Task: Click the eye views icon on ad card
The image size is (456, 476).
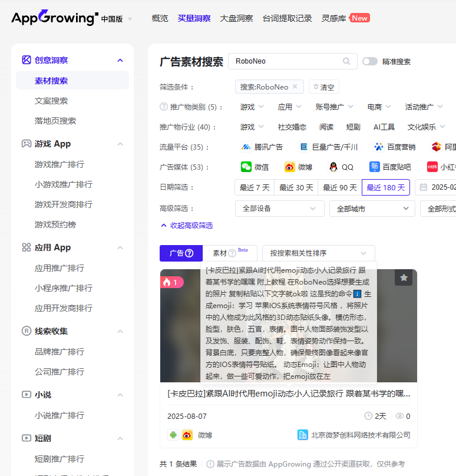Action: (399, 416)
